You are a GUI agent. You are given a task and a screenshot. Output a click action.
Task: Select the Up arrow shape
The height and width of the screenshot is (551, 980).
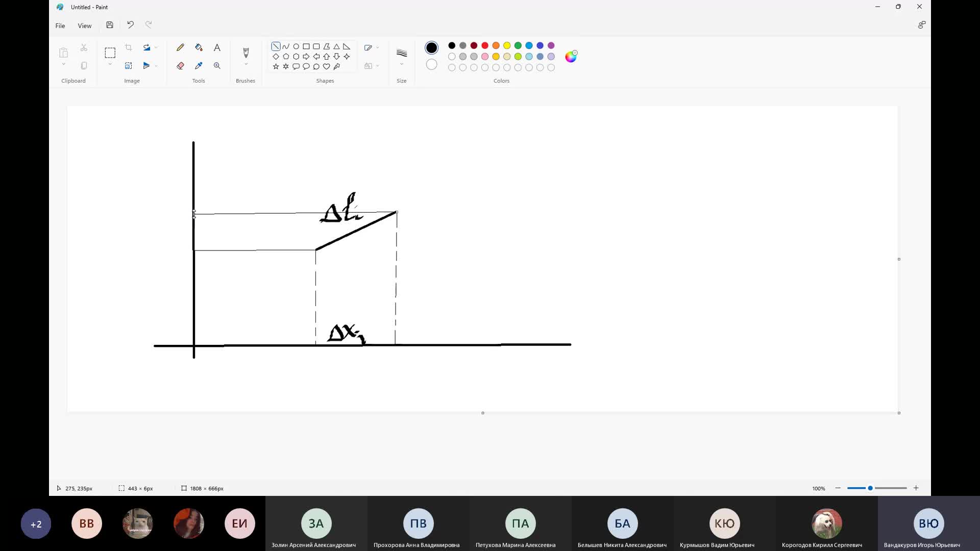click(x=326, y=57)
